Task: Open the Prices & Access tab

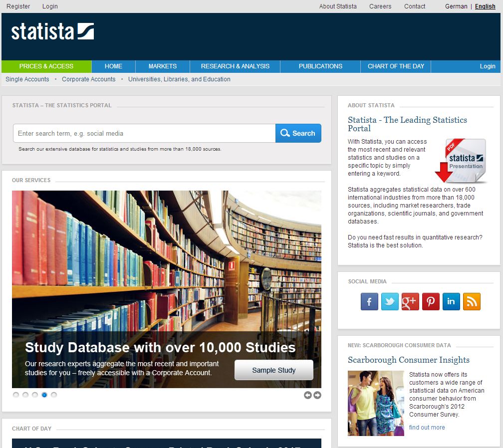Action: click(46, 66)
